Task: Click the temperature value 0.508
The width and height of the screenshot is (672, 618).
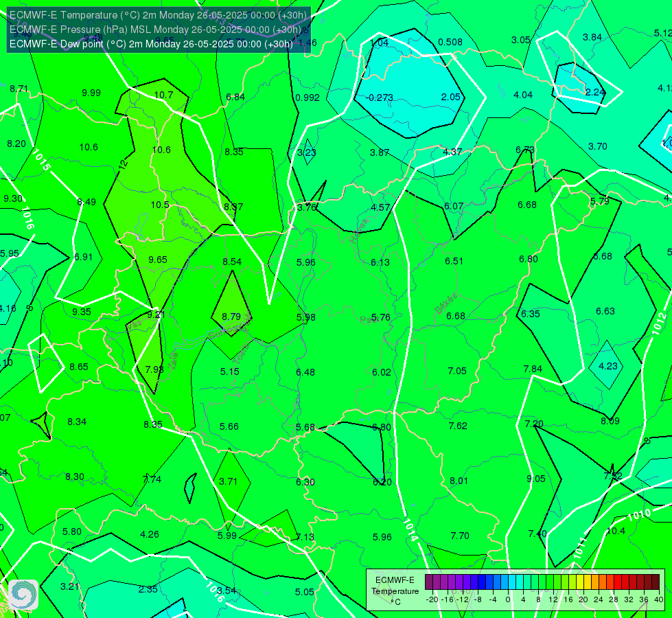Action: click(450, 42)
